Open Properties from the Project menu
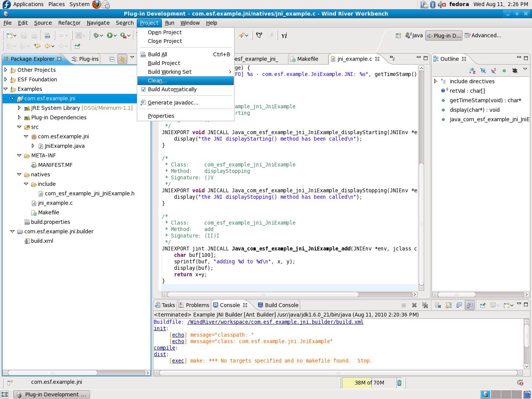Image resolution: width=532 pixels, height=399 pixels. point(185,116)
